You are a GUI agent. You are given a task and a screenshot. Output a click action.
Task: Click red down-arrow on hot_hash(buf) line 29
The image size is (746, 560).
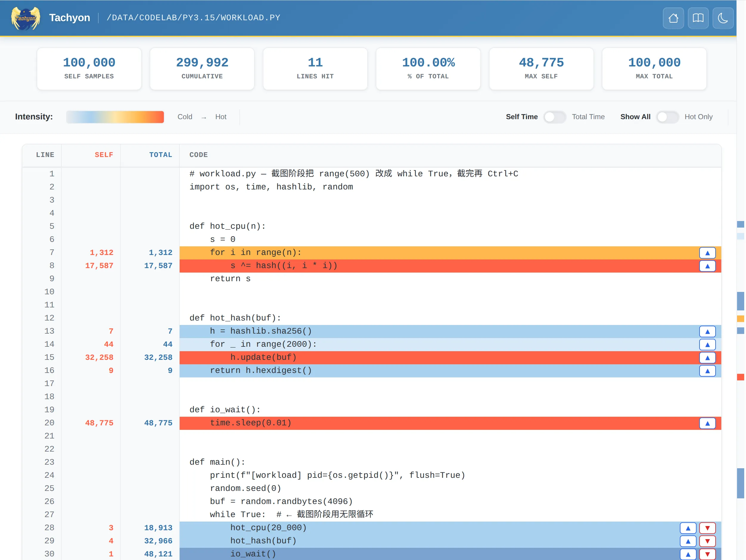point(707,541)
